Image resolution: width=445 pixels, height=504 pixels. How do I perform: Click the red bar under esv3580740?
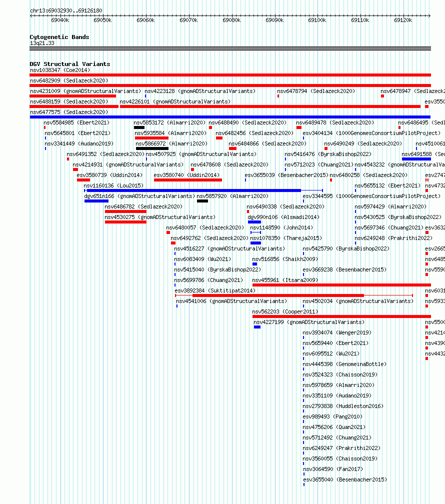[x=188, y=180]
